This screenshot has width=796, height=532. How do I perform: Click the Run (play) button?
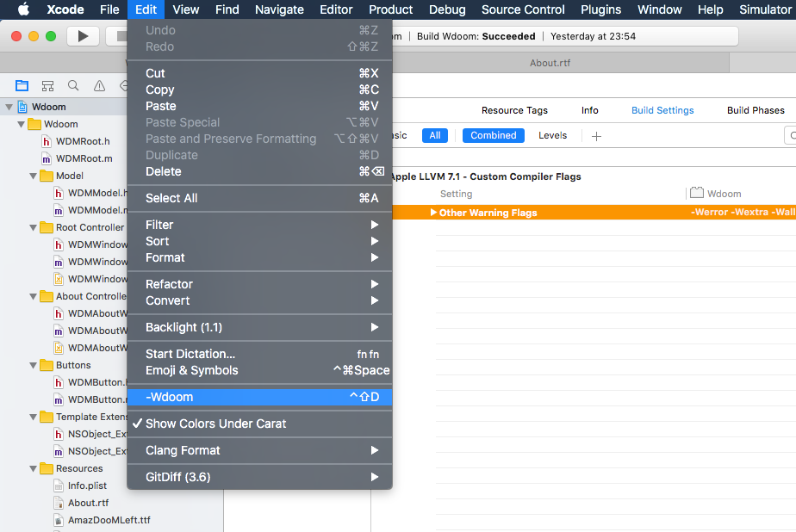[x=83, y=36]
